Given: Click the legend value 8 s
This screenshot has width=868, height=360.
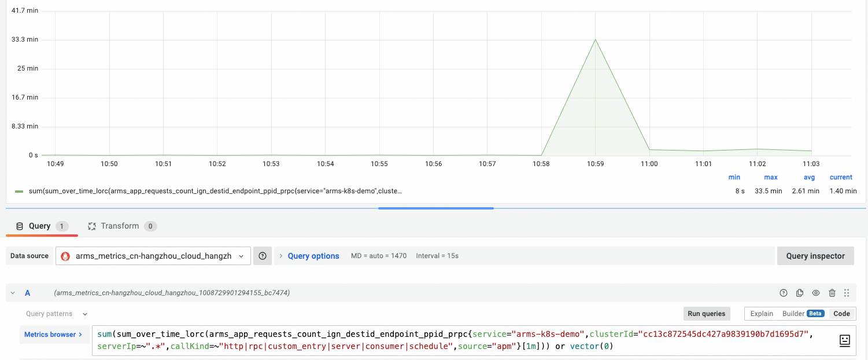Looking at the screenshot, I should [x=740, y=191].
